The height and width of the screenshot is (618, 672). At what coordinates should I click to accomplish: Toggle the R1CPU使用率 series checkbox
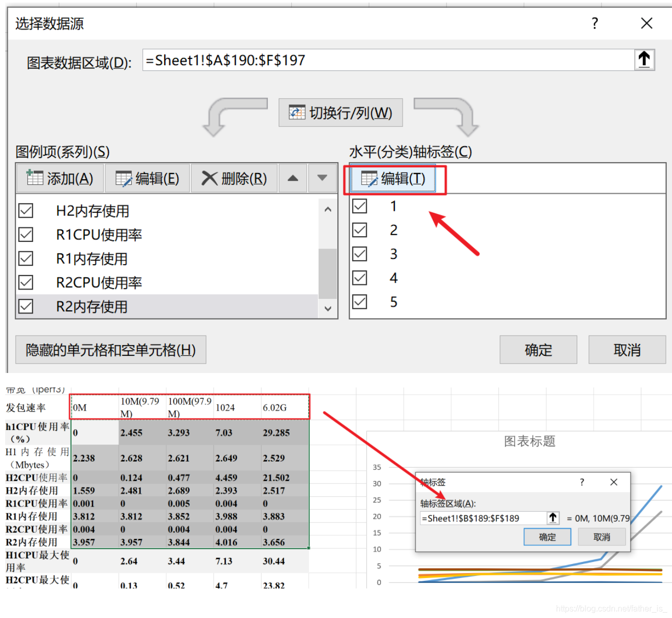pyautogui.click(x=26, y=234)
